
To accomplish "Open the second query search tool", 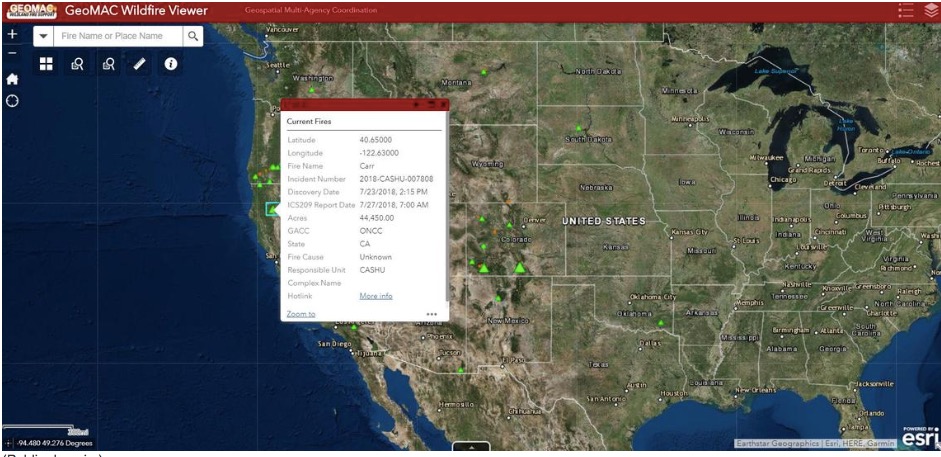I will (x=108, y=64).
